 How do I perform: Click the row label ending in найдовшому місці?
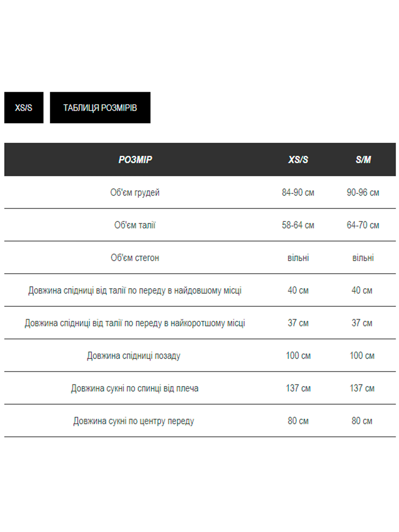135,291
